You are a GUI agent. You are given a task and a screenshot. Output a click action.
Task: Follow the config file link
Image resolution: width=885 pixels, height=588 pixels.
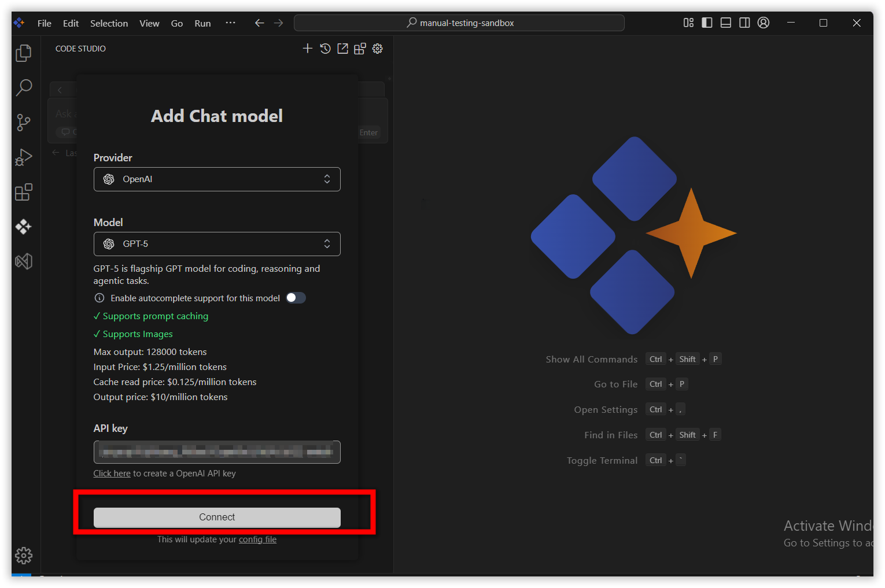[x=257, y=539]
